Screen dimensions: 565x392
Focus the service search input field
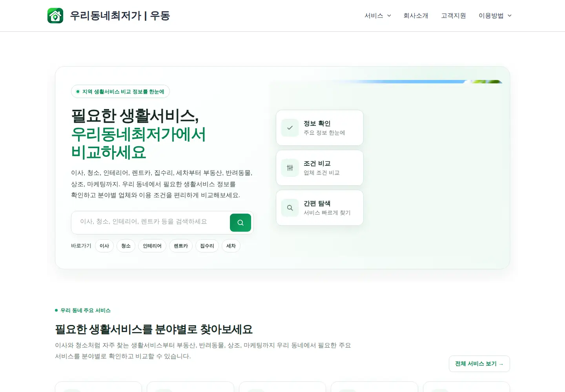tap(151, 222)
